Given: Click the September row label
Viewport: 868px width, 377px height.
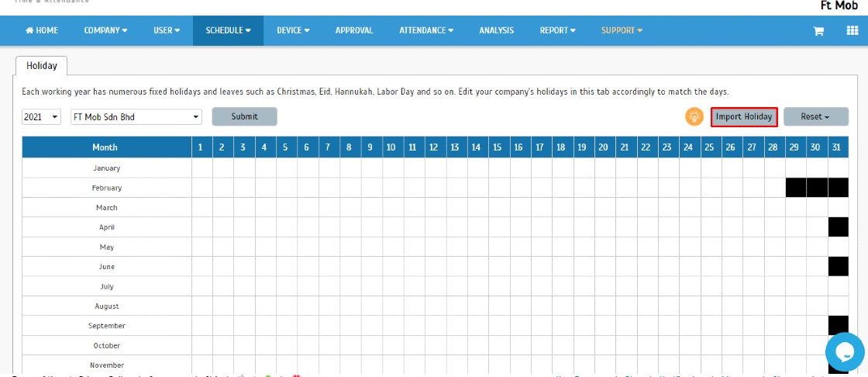Looking at the screenshot, I should (107, 326).
